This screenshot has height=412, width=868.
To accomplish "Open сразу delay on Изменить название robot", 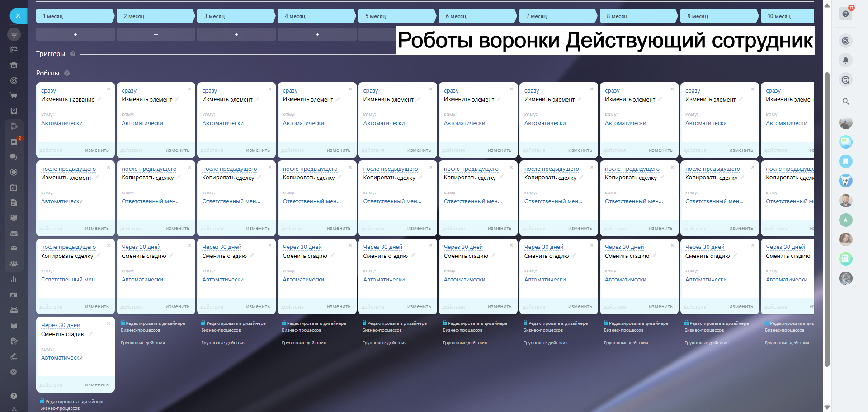I will point(48,91).
